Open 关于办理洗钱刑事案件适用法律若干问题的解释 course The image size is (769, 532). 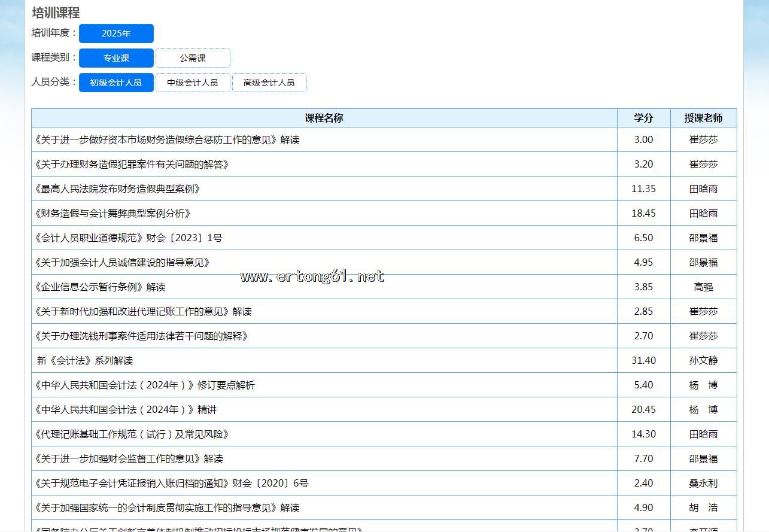point(142,336)
